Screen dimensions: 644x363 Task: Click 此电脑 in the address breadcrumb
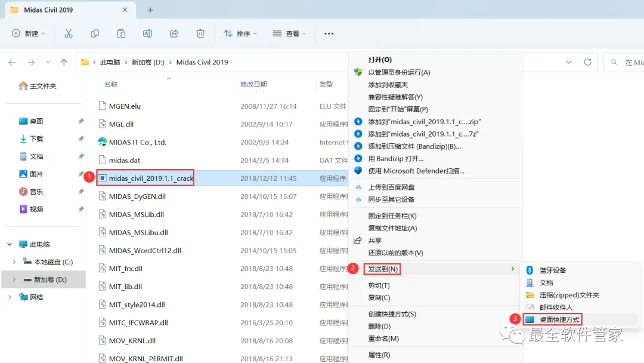pyautogui.click(x=110, y=63)
